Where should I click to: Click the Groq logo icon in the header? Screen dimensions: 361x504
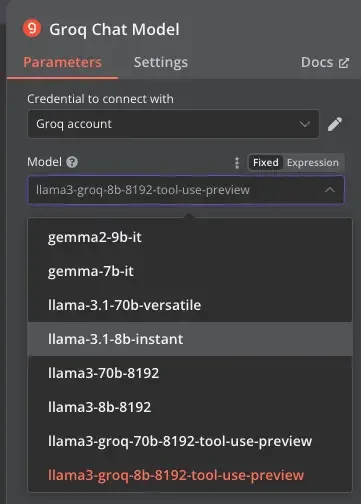(x=32, y=29)
